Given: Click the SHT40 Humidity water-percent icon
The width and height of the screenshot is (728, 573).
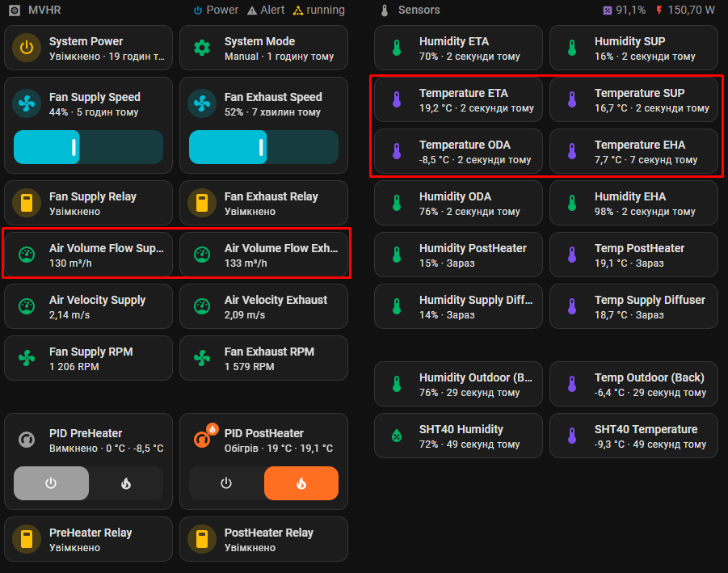Looking at the screenshot, I should (x=397, y=436).
